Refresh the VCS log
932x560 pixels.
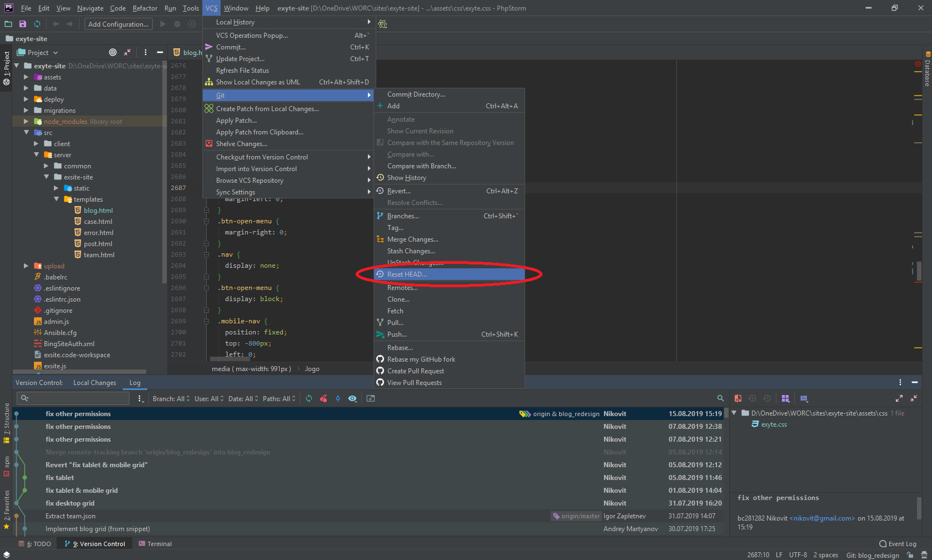[309, 398]
